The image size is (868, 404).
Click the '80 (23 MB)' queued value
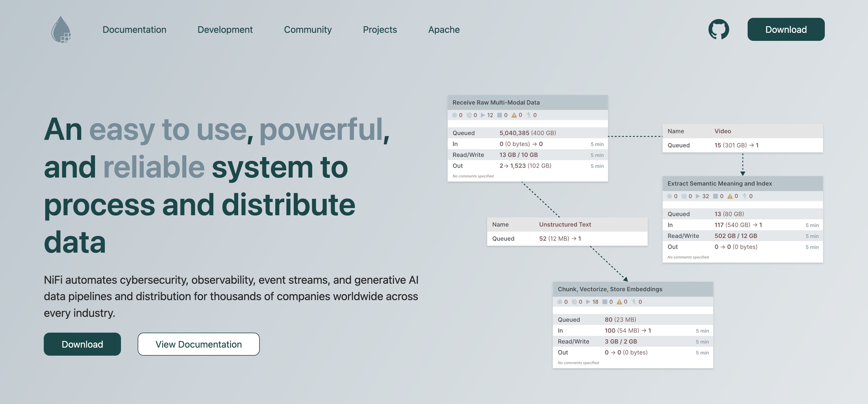[x=620, y=320]
